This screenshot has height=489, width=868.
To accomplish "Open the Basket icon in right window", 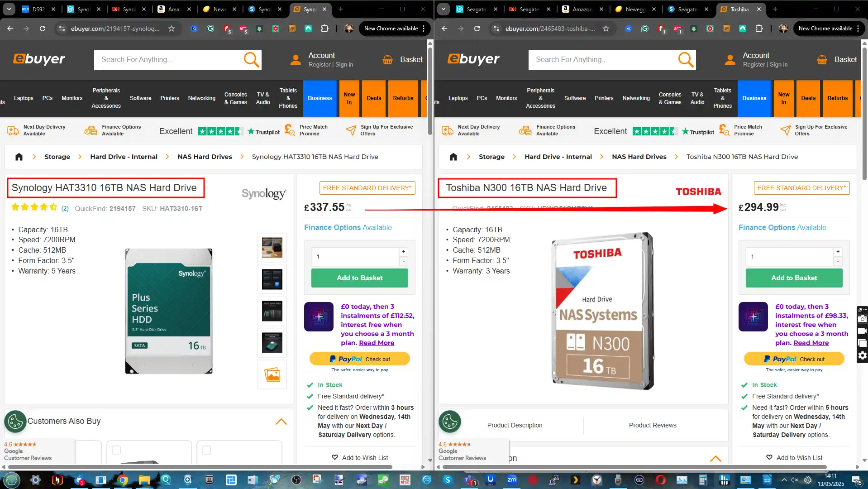I will click(x=822, y=60).
